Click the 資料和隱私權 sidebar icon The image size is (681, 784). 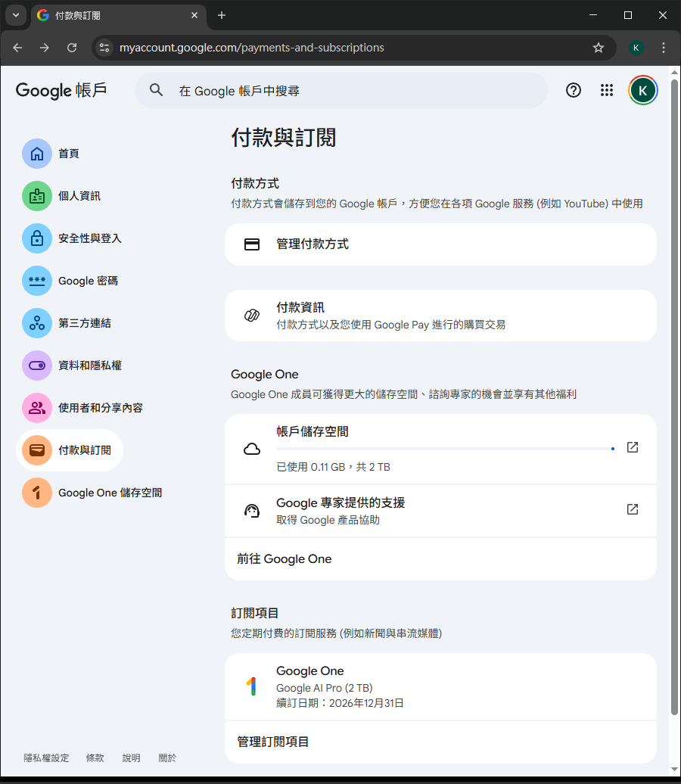(x=36, y=365)
